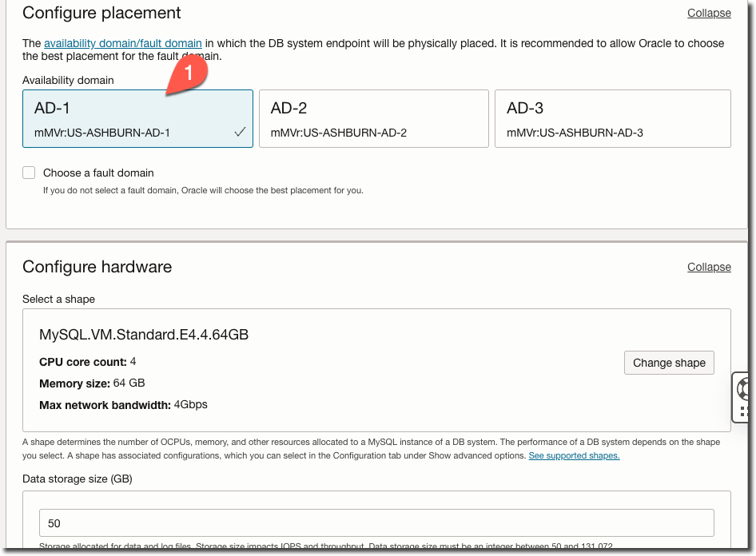The width and height of the screenshot is (756, 556).
Task: Click the Data storage size input showing 50
Action: [377, 522]
